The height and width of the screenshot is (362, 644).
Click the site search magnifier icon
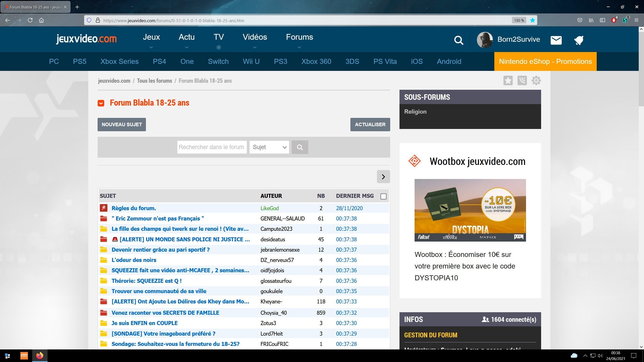point(459,40)
